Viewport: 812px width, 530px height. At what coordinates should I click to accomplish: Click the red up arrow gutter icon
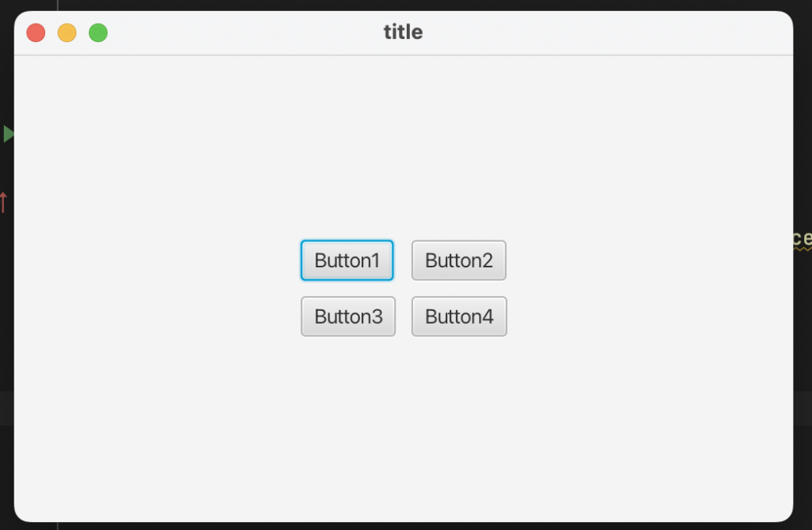point(3,202)
